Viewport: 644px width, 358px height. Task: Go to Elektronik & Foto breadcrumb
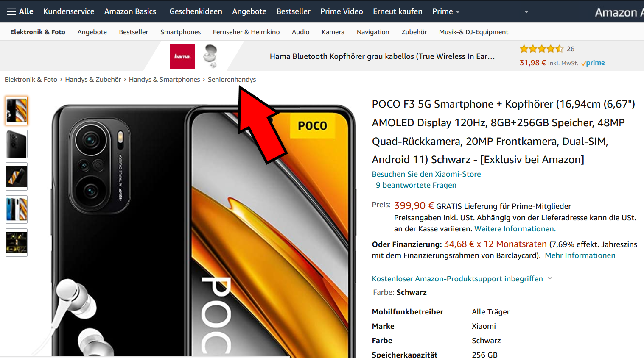tap(31, 79)
